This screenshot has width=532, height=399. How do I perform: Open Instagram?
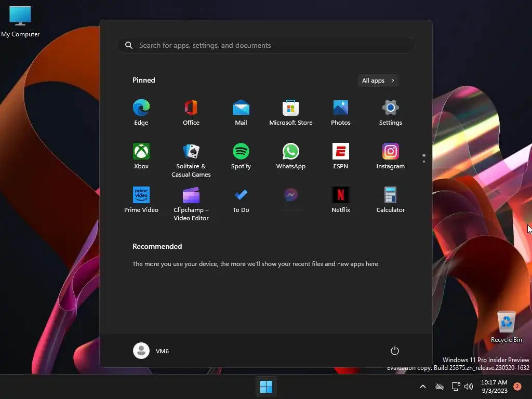coord(391,156)
